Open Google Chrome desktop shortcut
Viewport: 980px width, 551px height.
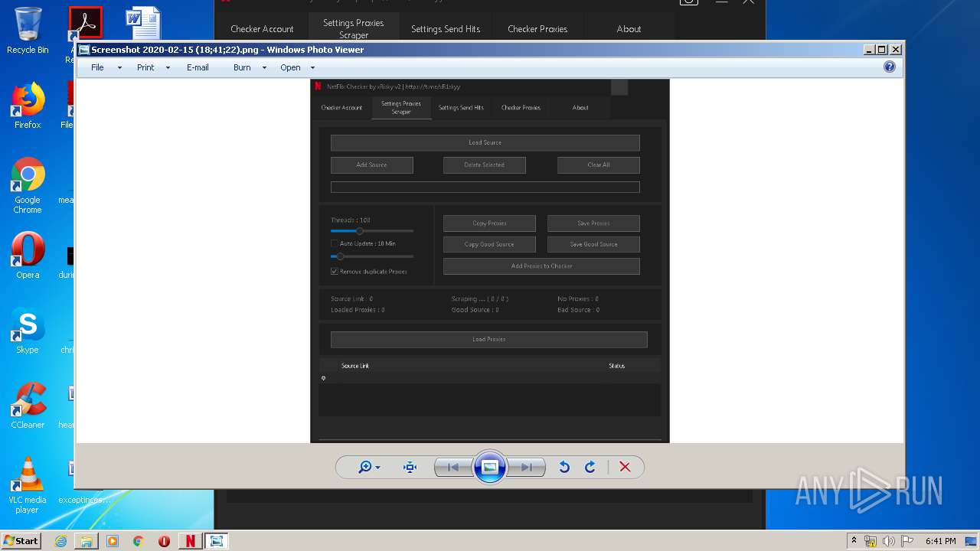click(28, 186)
